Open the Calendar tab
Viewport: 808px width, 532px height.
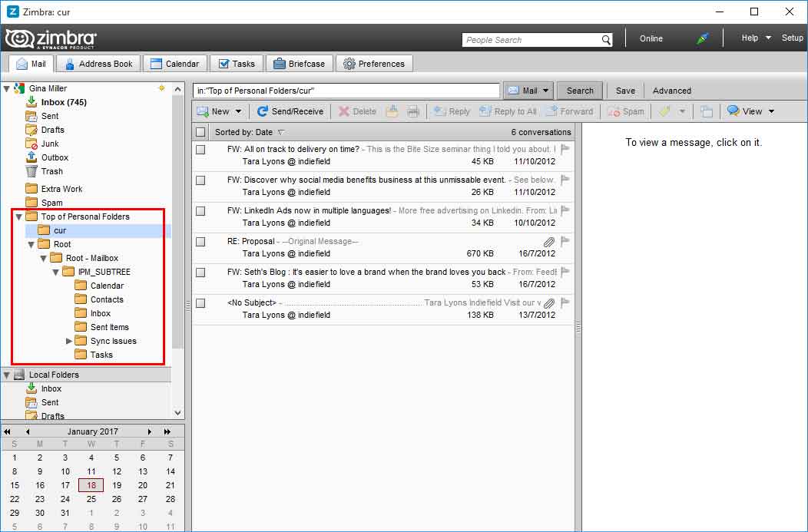[175, 64]
